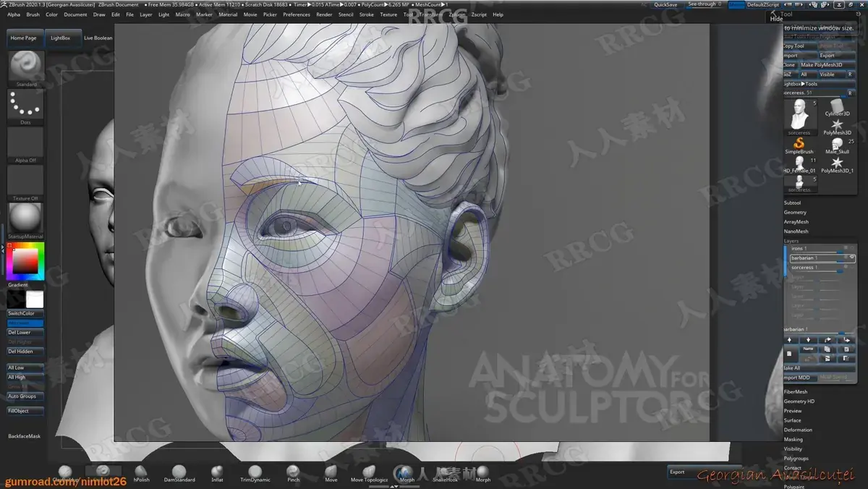Viewport: 868px width, 489px height.
Task: Click the Auto Groups button
Action: coord(25,396)
